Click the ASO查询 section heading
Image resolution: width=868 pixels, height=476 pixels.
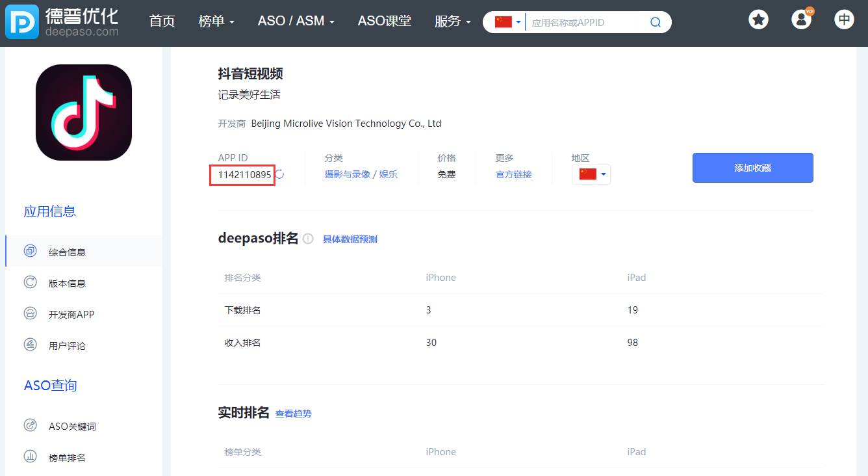[50, 385]
